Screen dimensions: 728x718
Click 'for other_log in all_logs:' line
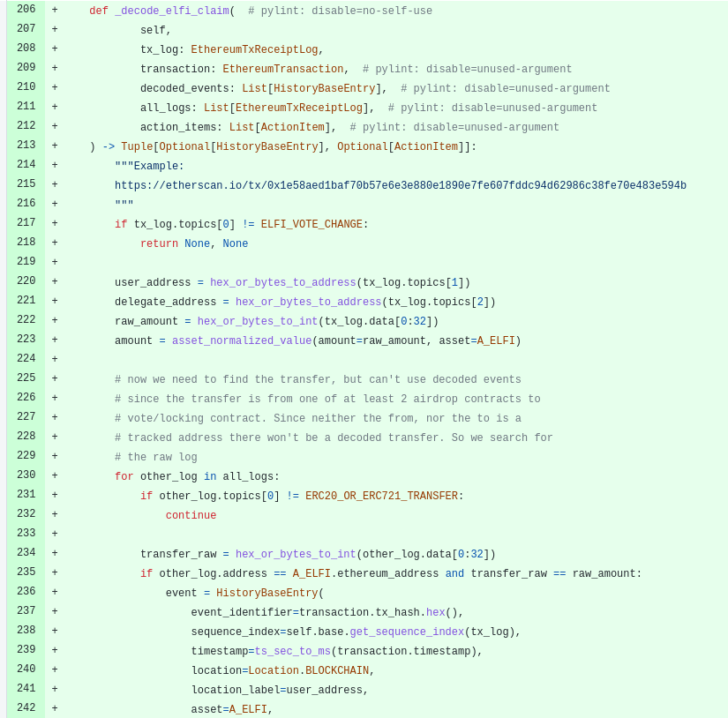point(197,476)
